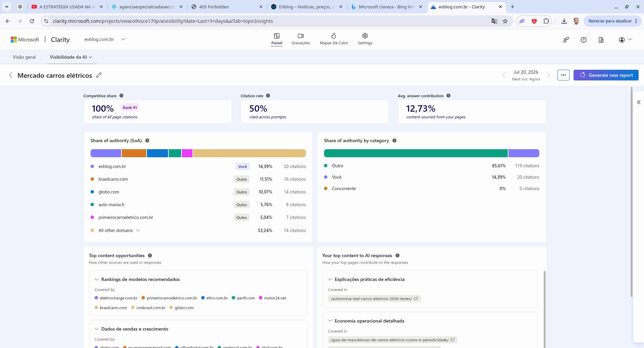Open the Painel dashboard icon
644x348 pixels.
[277, 39]
